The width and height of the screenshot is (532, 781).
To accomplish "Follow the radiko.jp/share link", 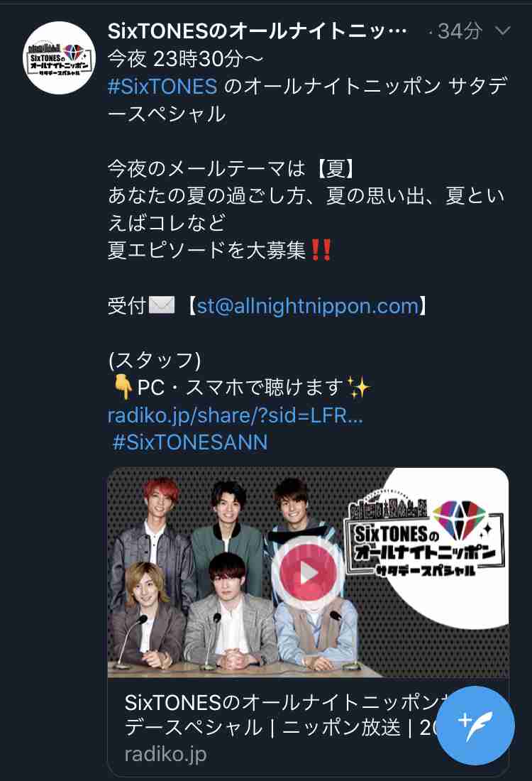I will pyautogui.click(x=235, y=415).
